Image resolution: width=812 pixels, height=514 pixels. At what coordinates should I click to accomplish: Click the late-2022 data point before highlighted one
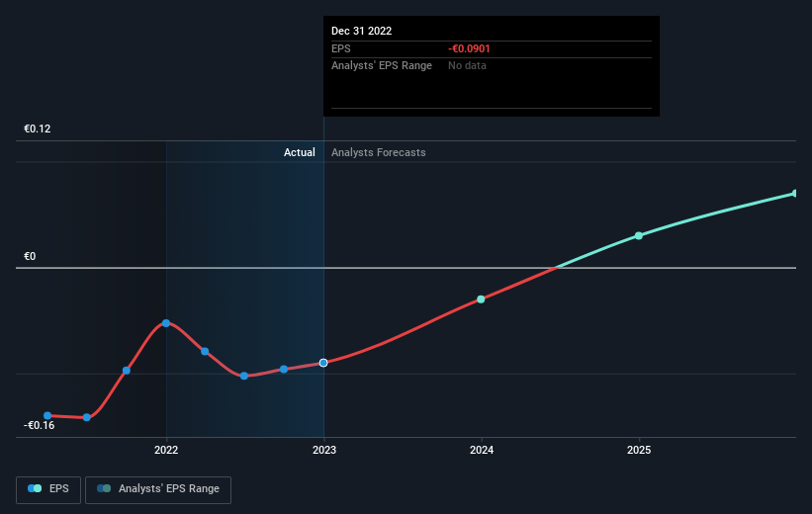[x=284, y=369]
